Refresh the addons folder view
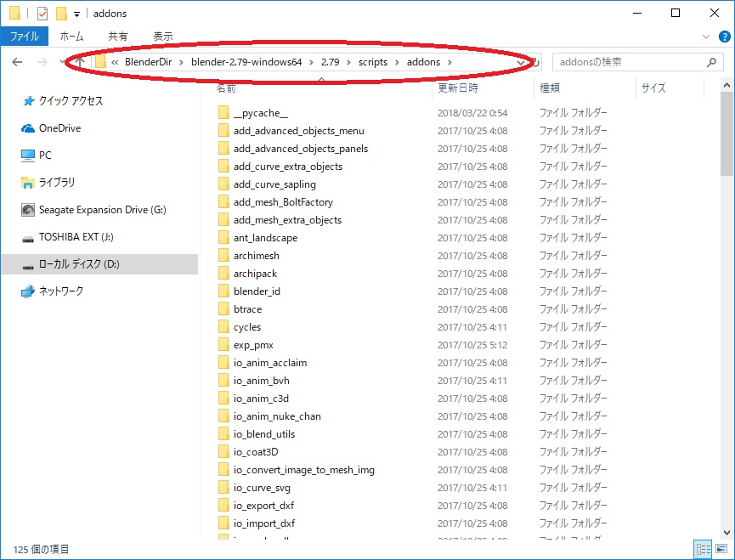The height and width of the screenshot is (560, 735). [x=535, y=62]
